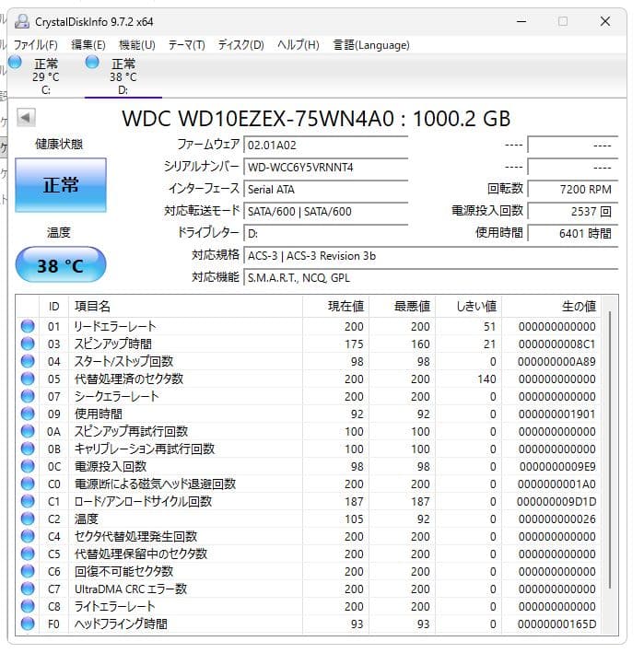Click status icon for 01 リードエラーレート

[28, 326]
